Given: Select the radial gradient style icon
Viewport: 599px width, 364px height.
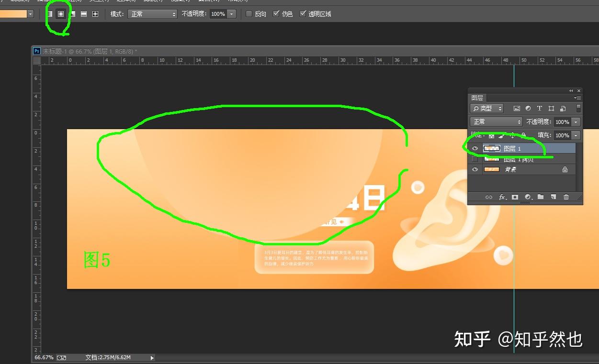Looking at the screenshot, I should [61, 14].
